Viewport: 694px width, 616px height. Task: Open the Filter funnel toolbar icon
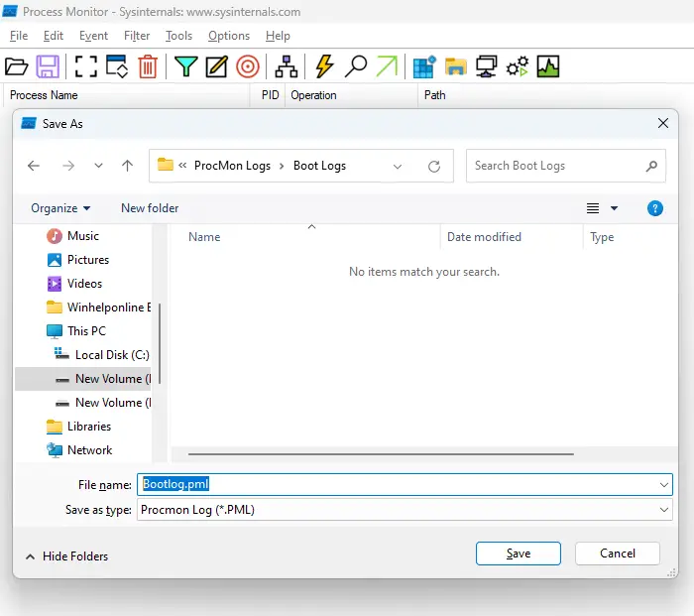(x=186, y=66)
